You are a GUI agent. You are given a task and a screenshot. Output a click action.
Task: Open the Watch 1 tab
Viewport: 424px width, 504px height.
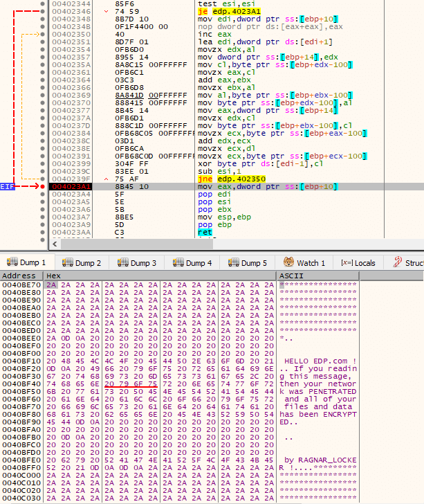pos(304,262)
